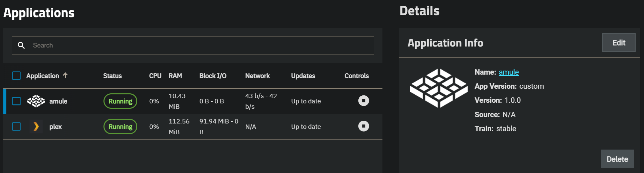Stop the amule application
Viewport: 644px width, 173px height.
tap(363, 101)
